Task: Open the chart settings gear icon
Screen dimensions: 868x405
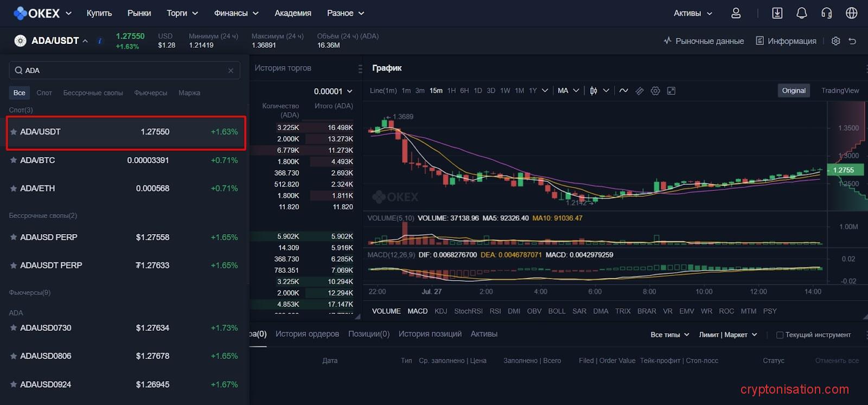Action: pyautogui.click(x=655, y=91)
